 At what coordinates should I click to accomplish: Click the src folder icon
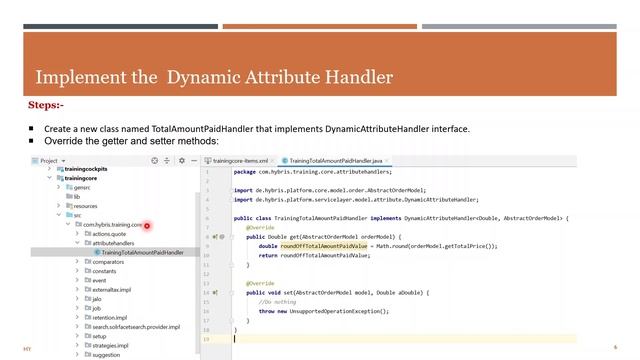click(69, 215)
